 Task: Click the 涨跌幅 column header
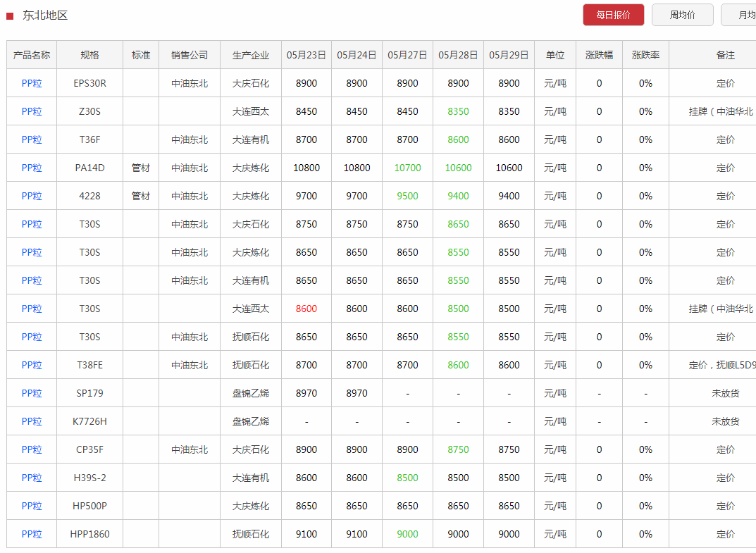click(x=600, y=55)
